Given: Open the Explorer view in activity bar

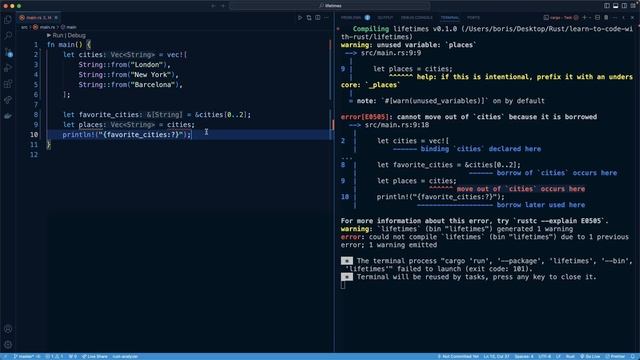Looking at the screenshot, I should [x=8, y=20].
